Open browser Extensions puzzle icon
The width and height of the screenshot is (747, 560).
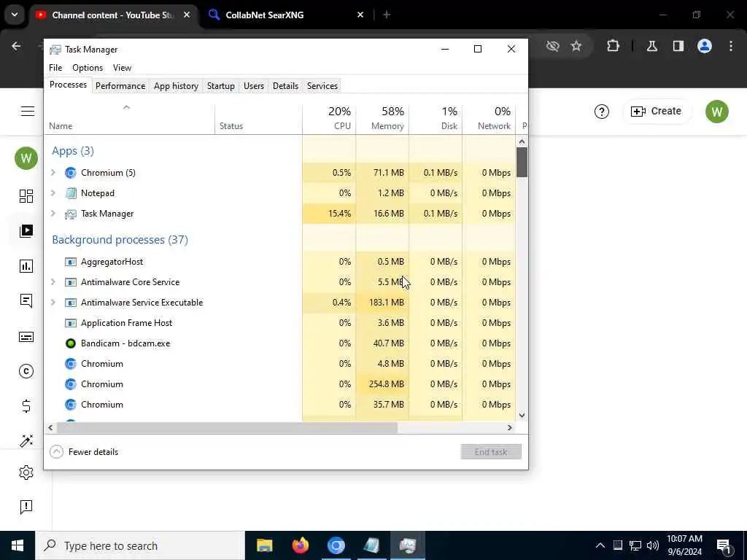point(613,46)
